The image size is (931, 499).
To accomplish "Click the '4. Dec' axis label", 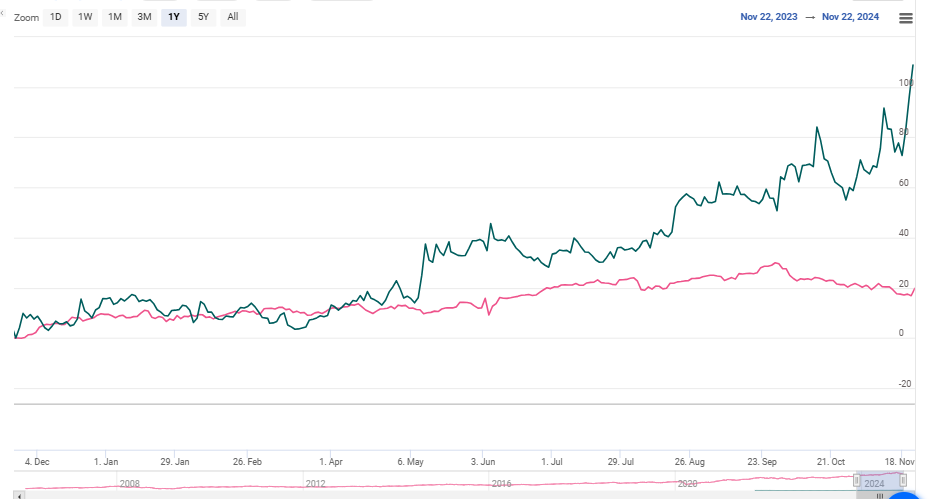I will (37, 462).
